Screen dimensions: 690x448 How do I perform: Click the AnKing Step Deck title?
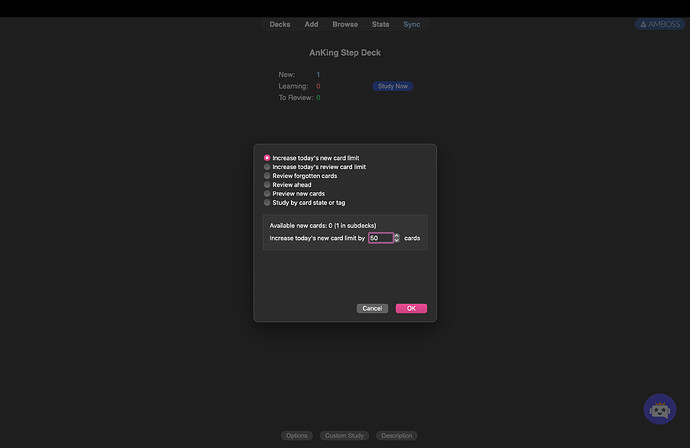[x=345, y=53]
